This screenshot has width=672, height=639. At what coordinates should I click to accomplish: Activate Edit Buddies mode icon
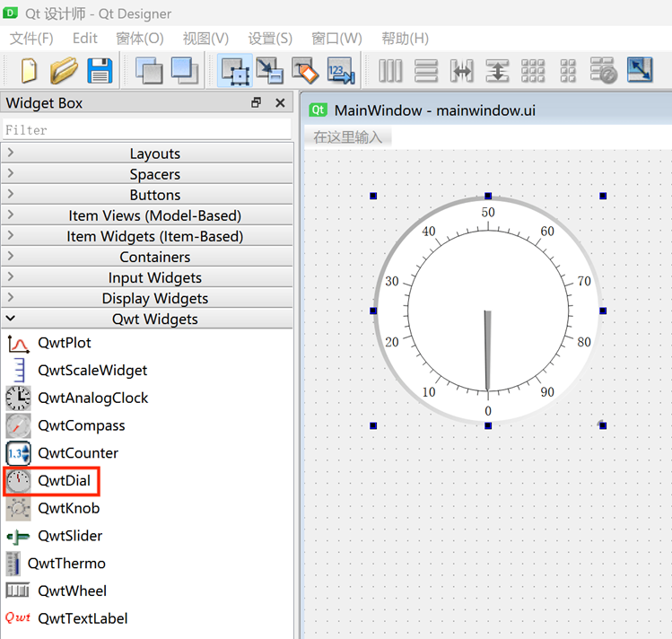point(305,71)
